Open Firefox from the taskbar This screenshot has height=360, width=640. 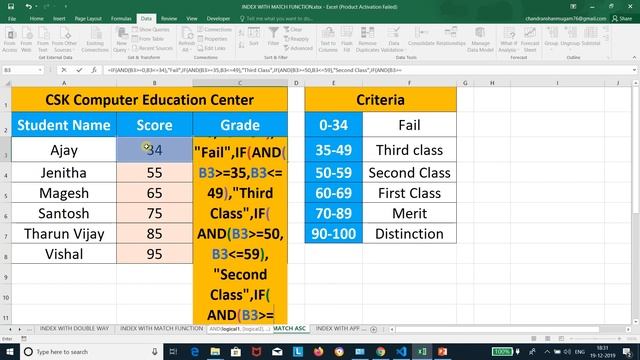click(318, 351)
